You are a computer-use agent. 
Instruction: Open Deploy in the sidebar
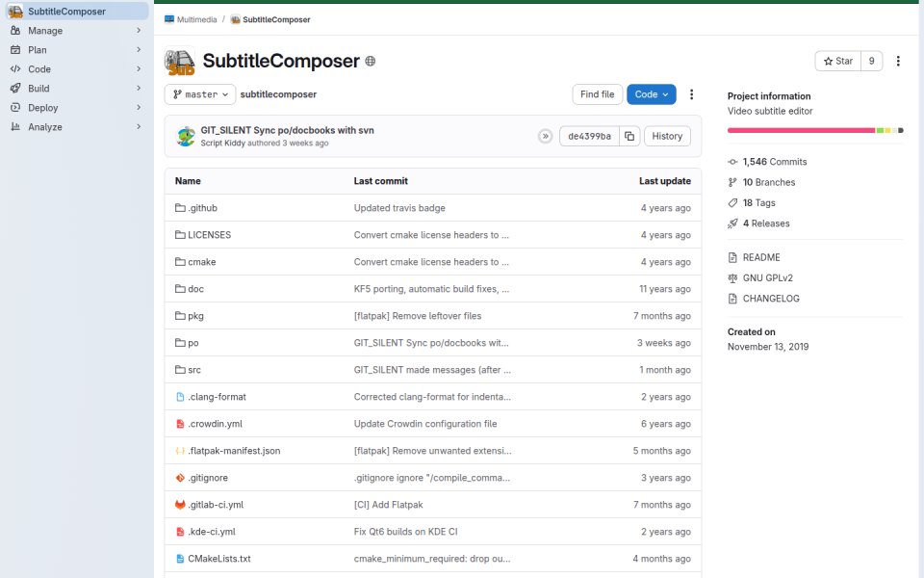click(x=77, y=108)
